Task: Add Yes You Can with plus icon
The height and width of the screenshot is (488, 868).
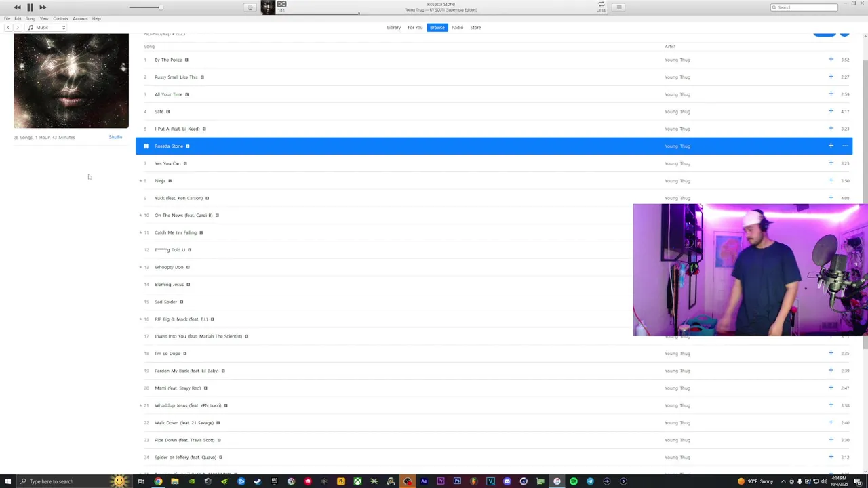Action: (x=831, y=163)
